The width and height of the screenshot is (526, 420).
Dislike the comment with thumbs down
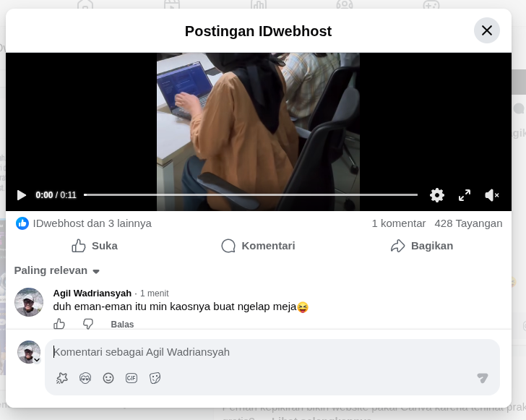tap(88, 324)
